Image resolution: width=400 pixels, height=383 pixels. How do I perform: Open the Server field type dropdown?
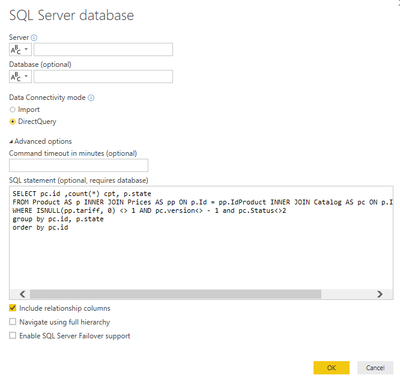point(20,50)
